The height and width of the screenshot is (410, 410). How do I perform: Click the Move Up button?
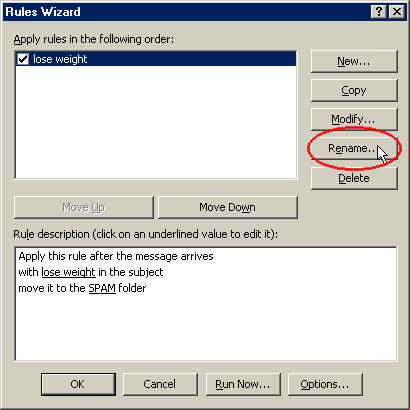point(84,207)
